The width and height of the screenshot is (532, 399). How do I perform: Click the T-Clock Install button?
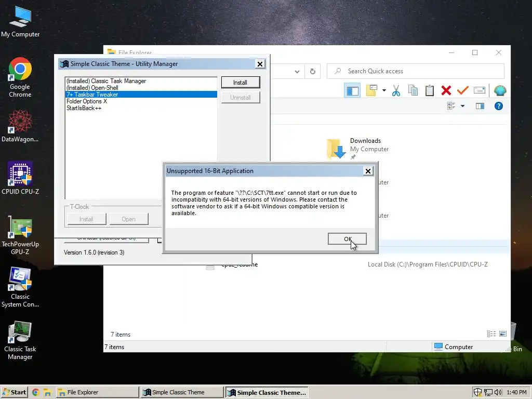[87, 219]
